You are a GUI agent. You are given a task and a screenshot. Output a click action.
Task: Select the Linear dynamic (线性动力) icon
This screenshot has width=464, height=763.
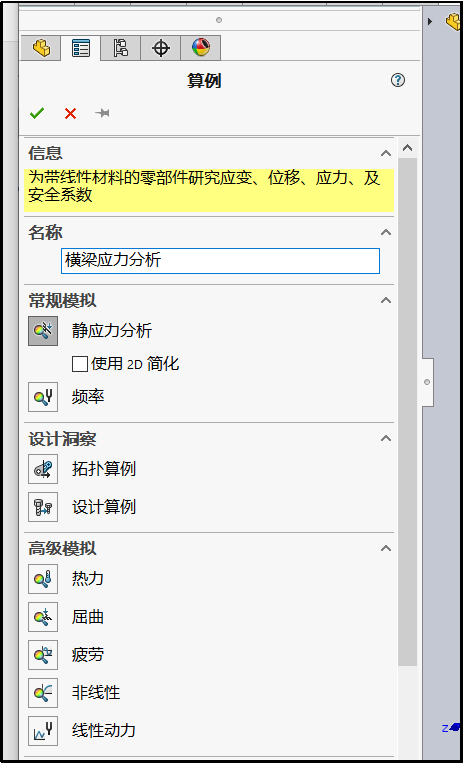[x=43, y=731]
